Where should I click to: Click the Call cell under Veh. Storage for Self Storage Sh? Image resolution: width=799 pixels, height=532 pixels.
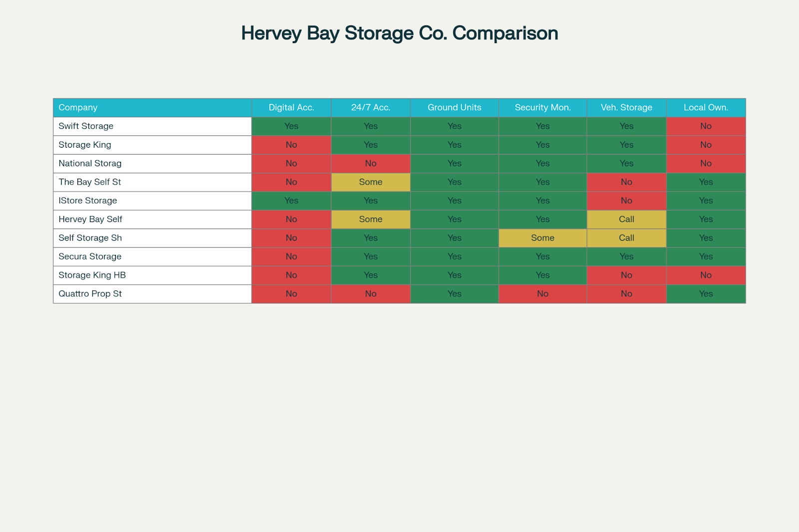coord(626,238)
